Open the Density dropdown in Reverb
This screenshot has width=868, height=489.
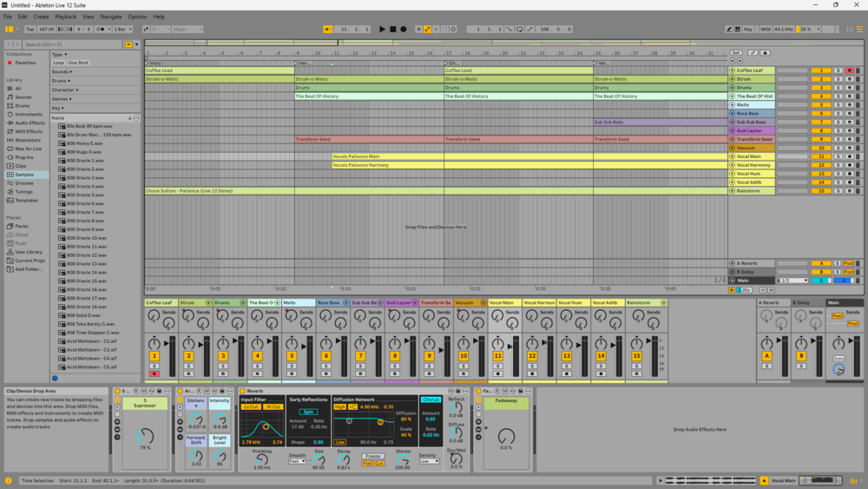pos(429,461)
